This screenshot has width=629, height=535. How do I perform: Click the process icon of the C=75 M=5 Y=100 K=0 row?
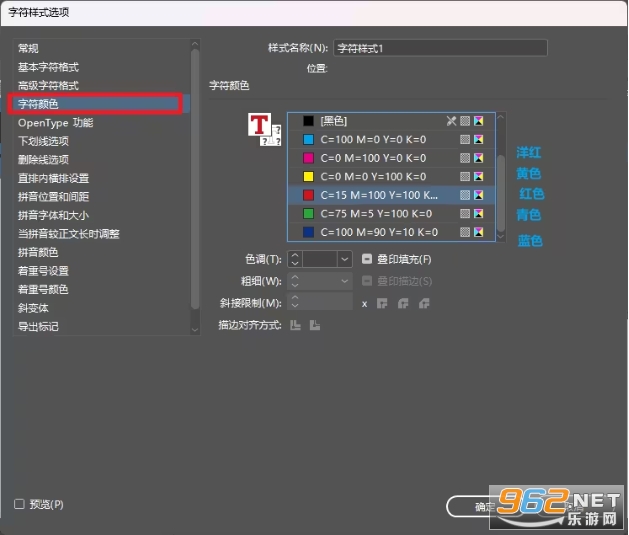pos(465,213)
